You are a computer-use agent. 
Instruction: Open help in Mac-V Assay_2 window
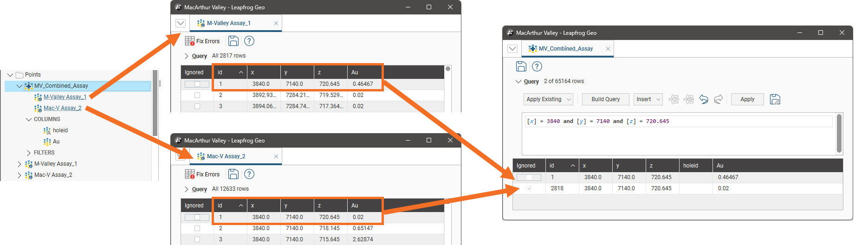click(249, 174)
